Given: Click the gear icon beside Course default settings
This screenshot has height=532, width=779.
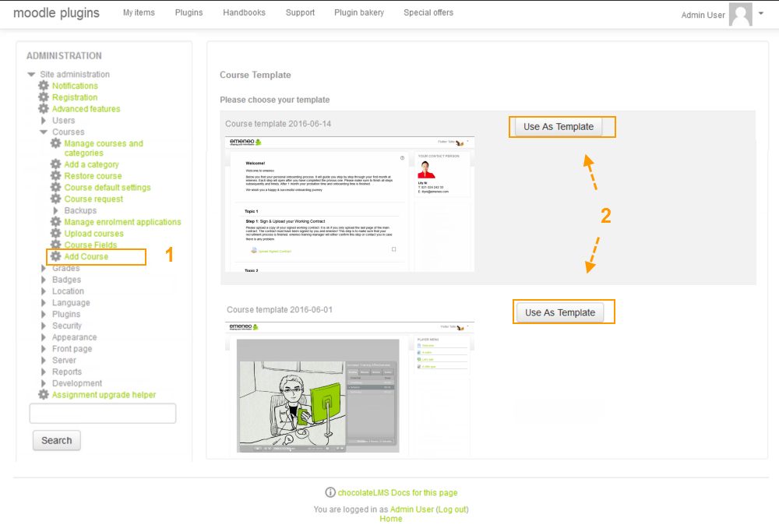Looking at the screenshot, I should [55, 187].
